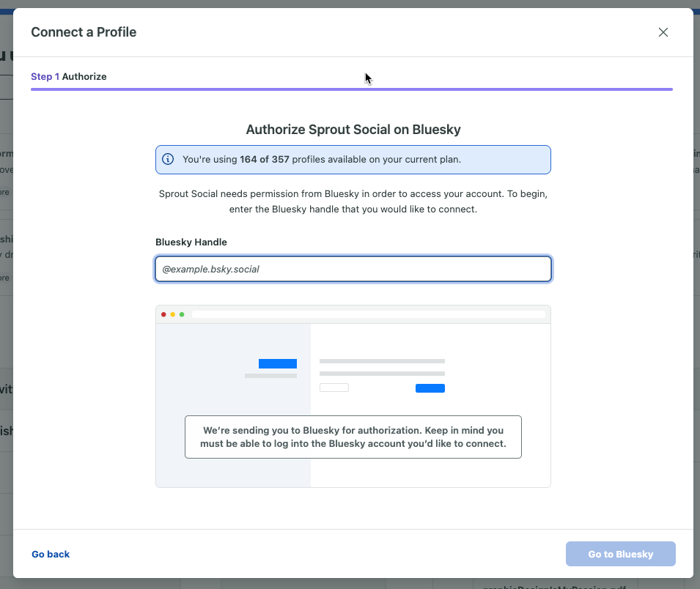
Task: Click the Bluesky authorization notice box
Action: (x=353, y=437)
